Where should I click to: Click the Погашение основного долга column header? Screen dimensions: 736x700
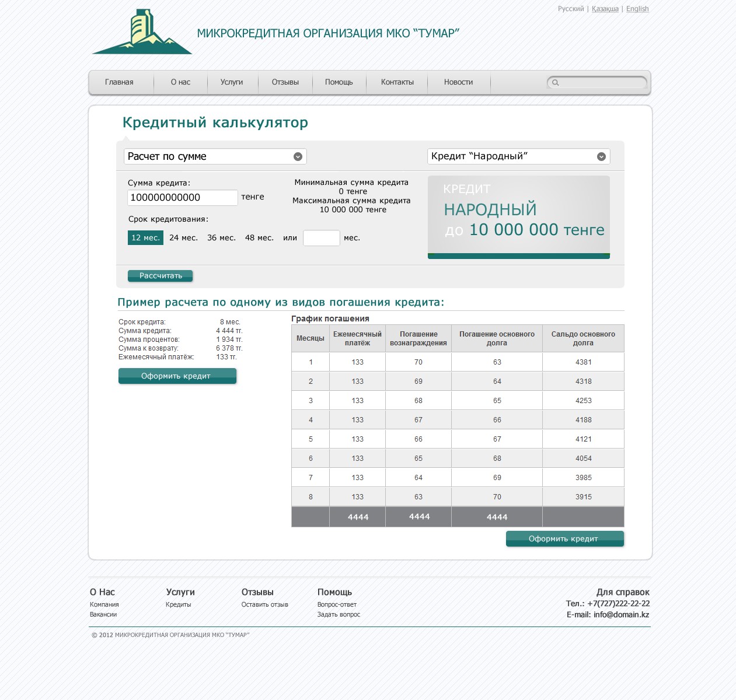pyautogui.click(x=497, y=338)
